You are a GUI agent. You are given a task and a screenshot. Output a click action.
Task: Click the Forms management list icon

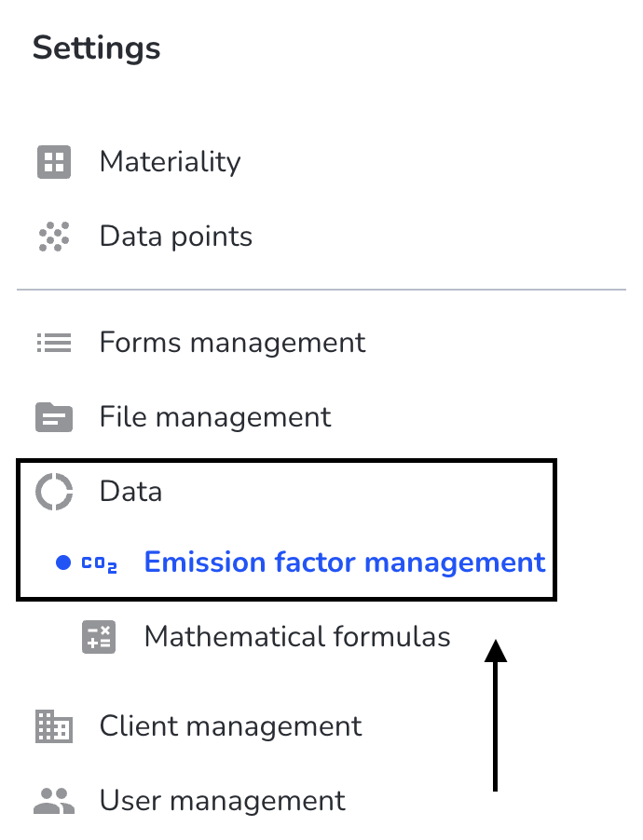54,343
